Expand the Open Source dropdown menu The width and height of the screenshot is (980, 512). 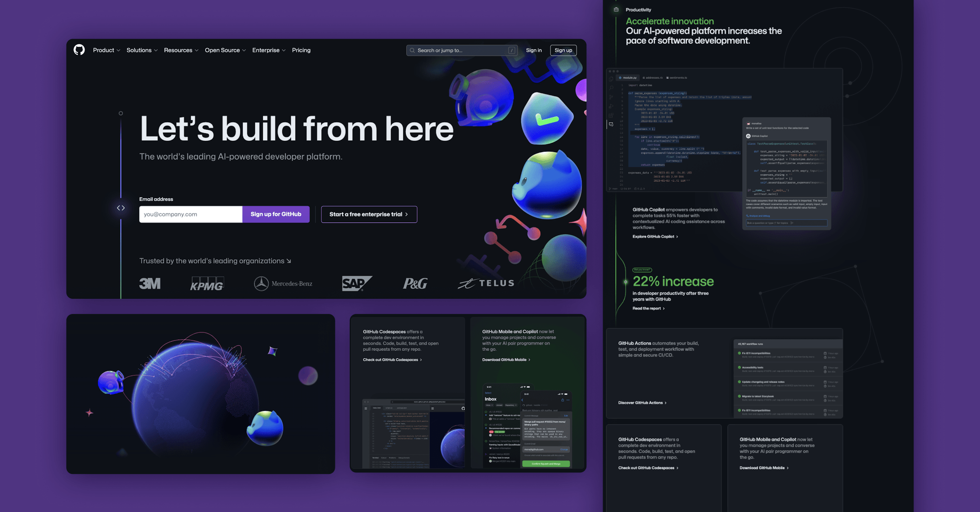[x=225, y=50]
